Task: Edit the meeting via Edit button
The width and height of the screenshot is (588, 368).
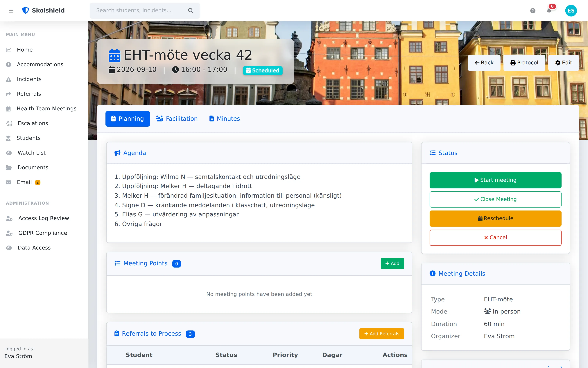Action: pos(563,63)
